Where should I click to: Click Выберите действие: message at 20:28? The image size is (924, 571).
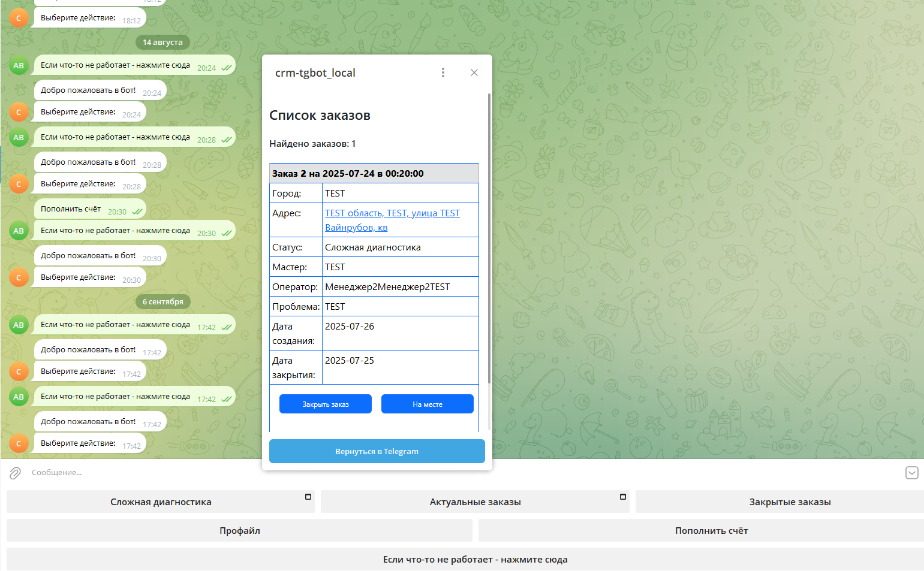(x=90, y=184)
